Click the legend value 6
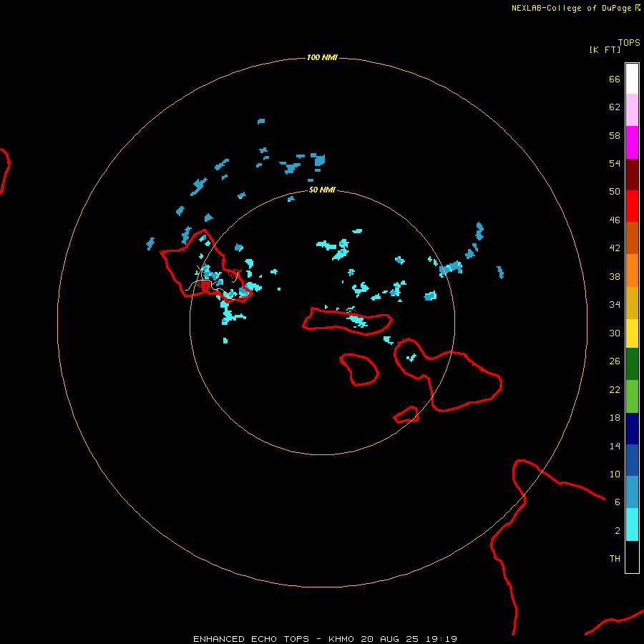This screenshot has width=644, height=644. point(618,502)
